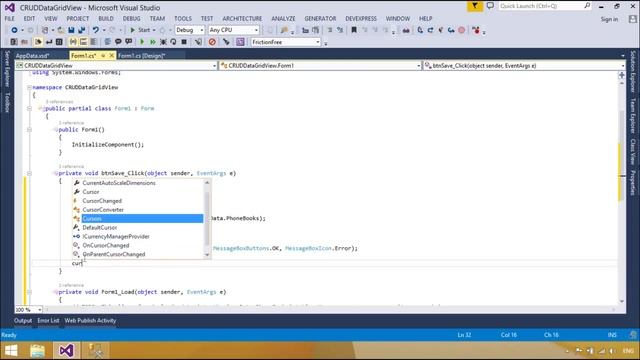
Task: Open File Explorer from the taskbar
Action: click(37, 350)
